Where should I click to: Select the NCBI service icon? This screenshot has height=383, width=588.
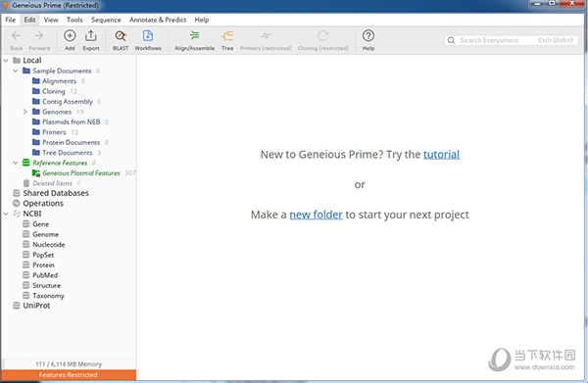click(x=17, y=214)
